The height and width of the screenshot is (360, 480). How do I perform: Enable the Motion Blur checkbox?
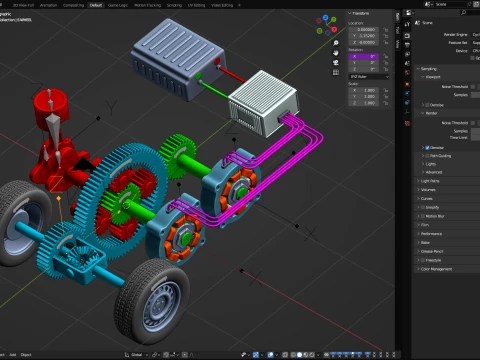(423, 216)
